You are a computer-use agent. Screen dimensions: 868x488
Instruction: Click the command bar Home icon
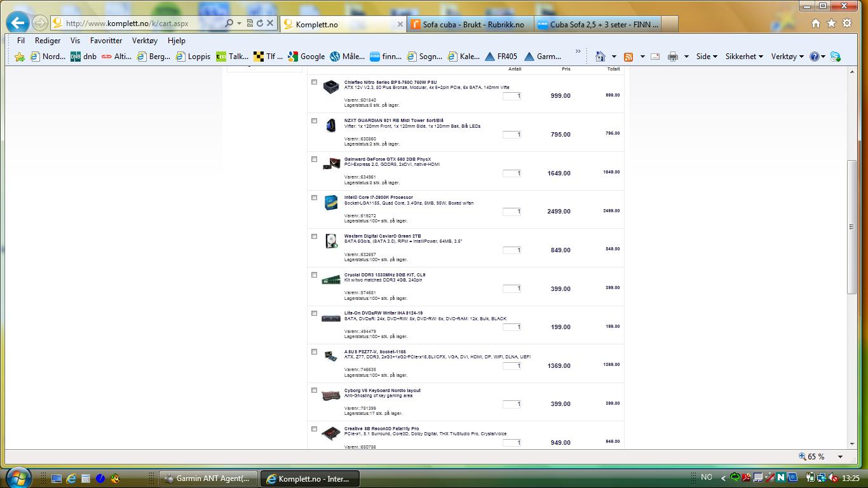point(600,57)
